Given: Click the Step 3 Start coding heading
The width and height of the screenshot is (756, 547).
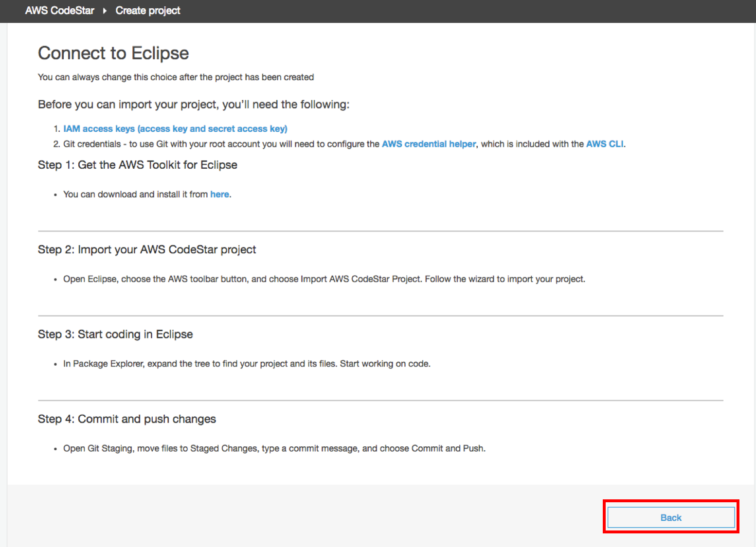Looking at the screenshot, I should (x=115, y=335).
